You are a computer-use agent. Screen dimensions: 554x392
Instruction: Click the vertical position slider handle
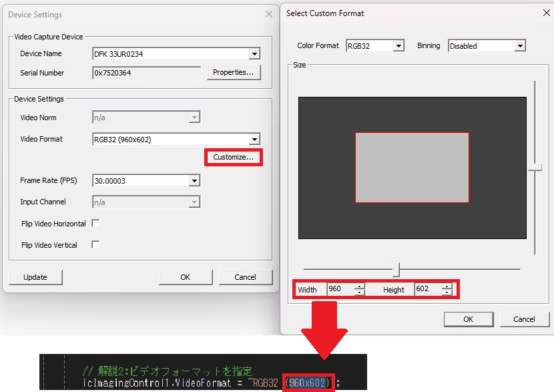(x=535, y=168)
